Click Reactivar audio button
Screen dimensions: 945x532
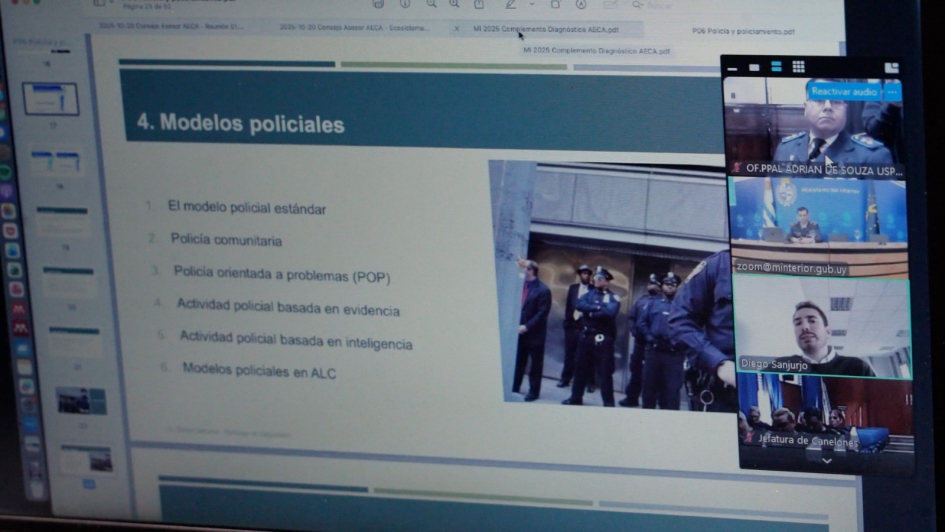844,92
